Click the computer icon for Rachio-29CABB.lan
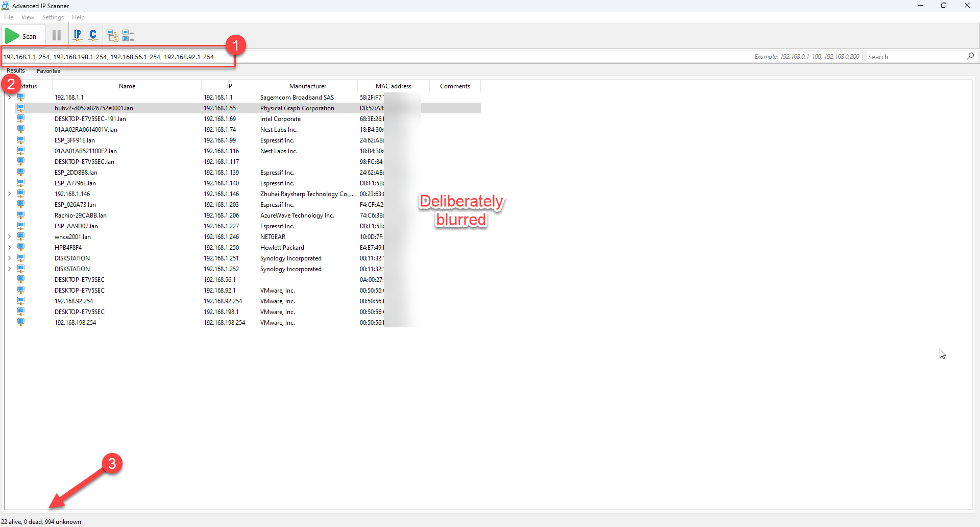 (21, 215)
